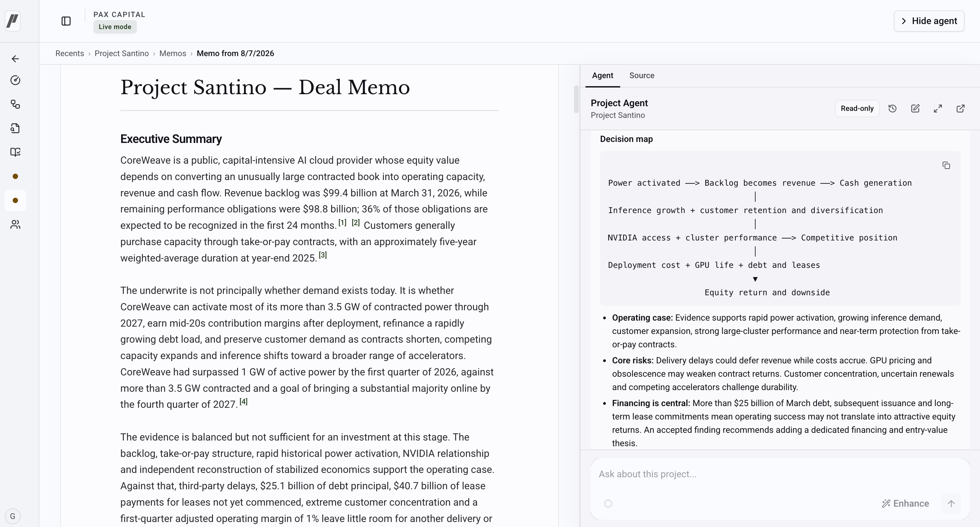Open agent in external window
980x527 pixels.
tap(961, 109)
